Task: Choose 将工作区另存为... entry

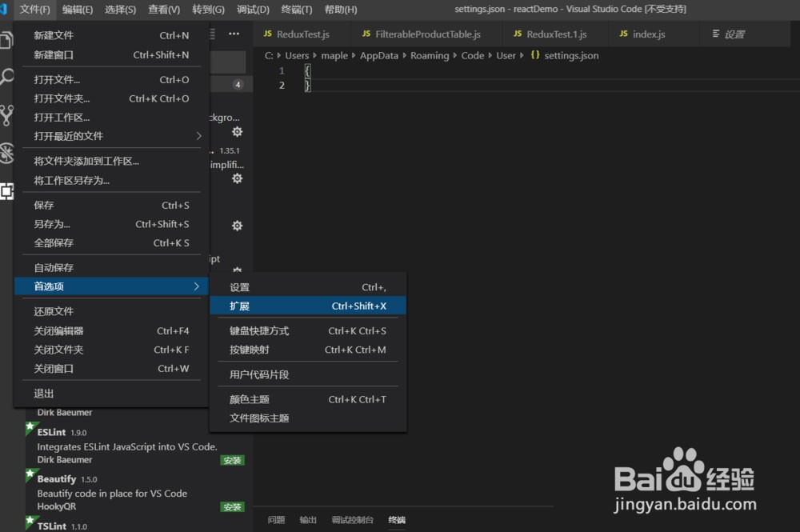Action: point(112,181)
